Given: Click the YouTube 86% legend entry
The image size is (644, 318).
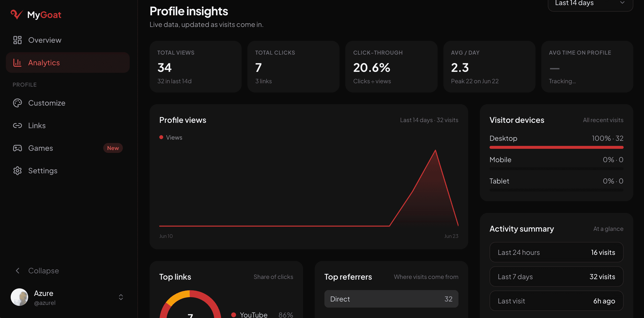Looking at the screenshot, I should click(262, 315).
